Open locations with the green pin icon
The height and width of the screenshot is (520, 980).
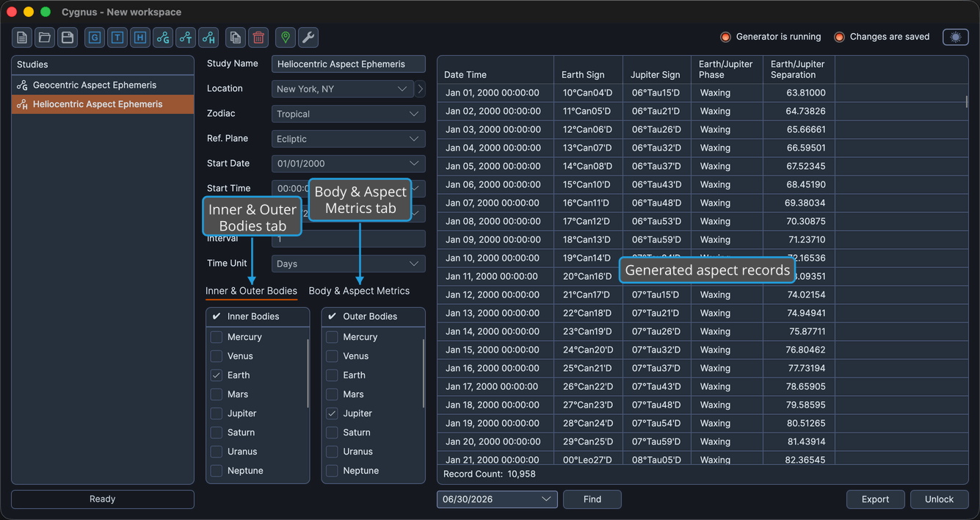pos(286,37)
